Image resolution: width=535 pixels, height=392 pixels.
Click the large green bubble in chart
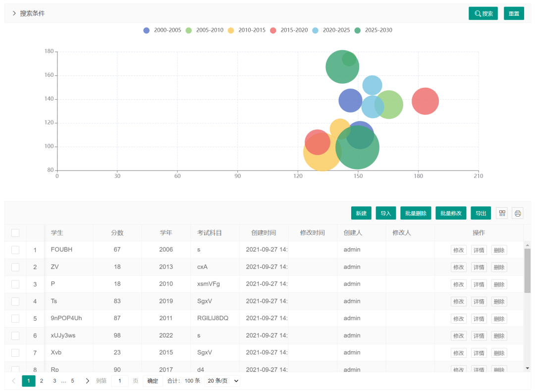pos(357,148)
